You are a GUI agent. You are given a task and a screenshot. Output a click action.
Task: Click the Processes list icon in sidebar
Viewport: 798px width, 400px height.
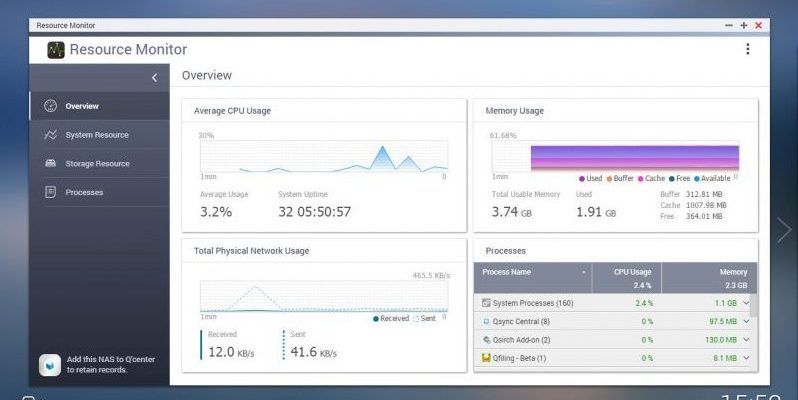coord(50,192)
